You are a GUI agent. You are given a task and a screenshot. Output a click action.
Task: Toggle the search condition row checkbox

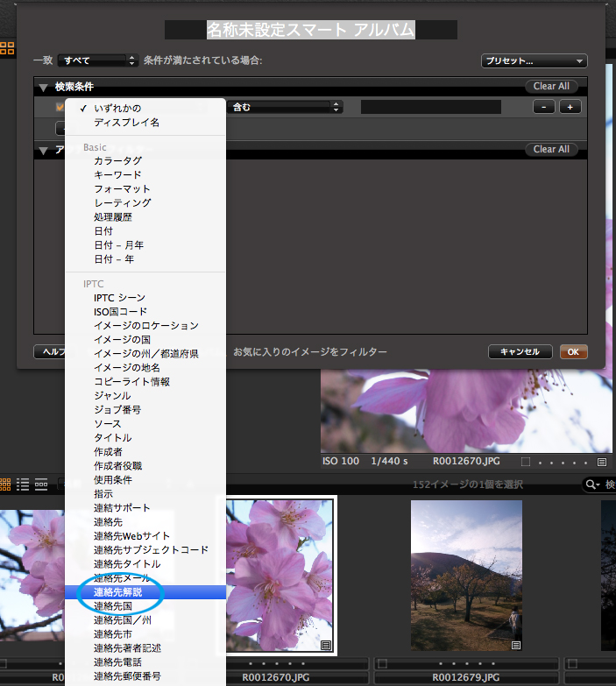tap(60, 107)
